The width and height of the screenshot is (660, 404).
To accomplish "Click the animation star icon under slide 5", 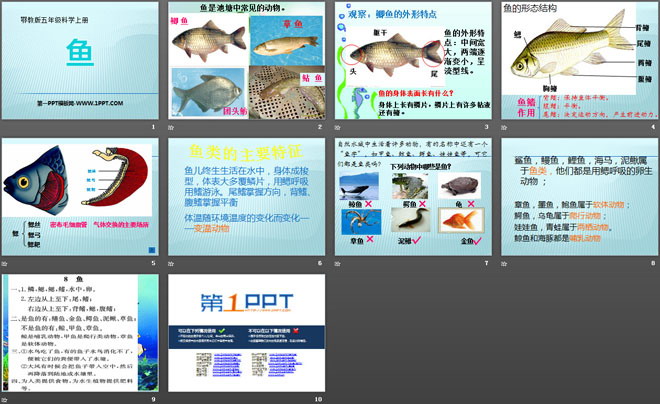I will tap(5, 263).
